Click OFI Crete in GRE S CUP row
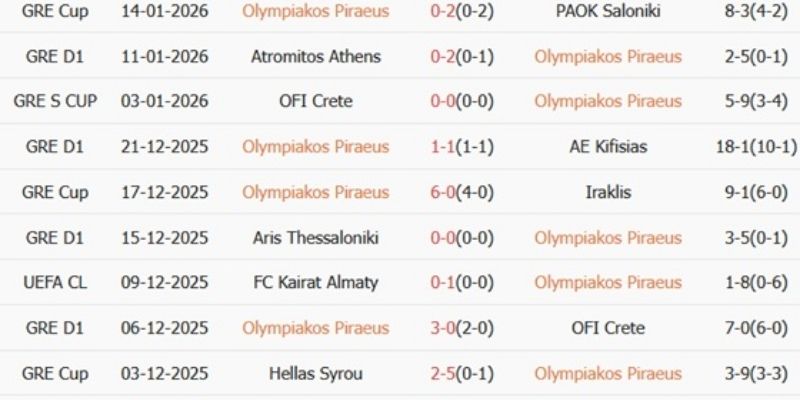Viewport: 800px width, 400px height. pyautogui.click(x=316, y=101)
